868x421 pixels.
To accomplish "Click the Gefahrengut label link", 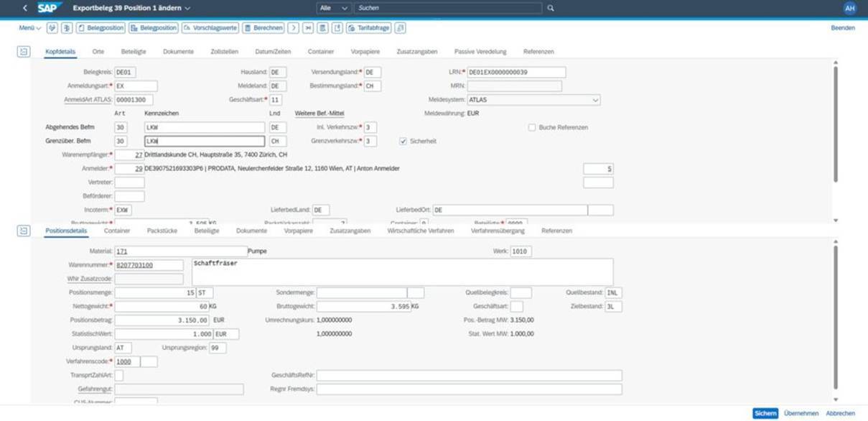I will [x=95, y=389].
